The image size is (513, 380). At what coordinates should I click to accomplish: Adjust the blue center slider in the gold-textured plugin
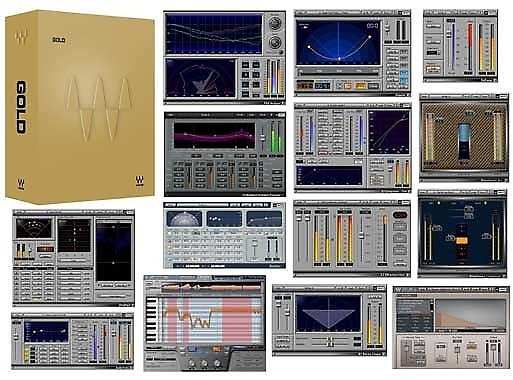464,141
